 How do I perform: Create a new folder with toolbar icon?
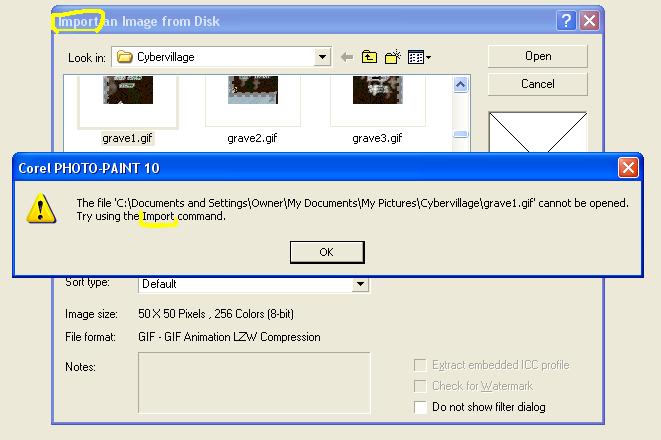pos(393,58)
